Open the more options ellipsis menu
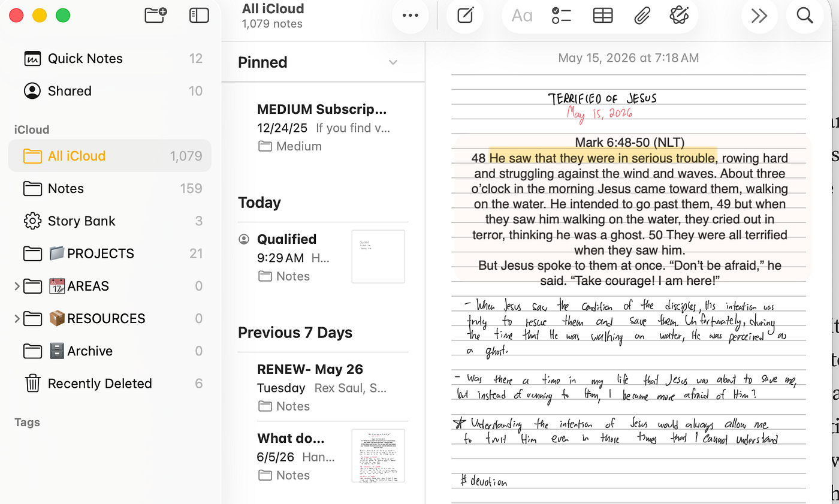The width and height of the screenshot is (839, 504). point(411,16)
